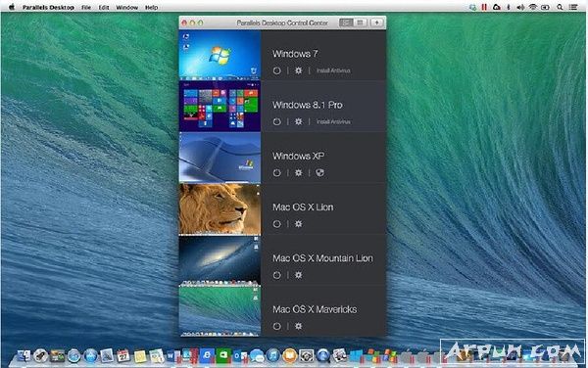Click the Mac OS X Mavericks name label
This screenshot has height=368, width=588.
point(315,309)
